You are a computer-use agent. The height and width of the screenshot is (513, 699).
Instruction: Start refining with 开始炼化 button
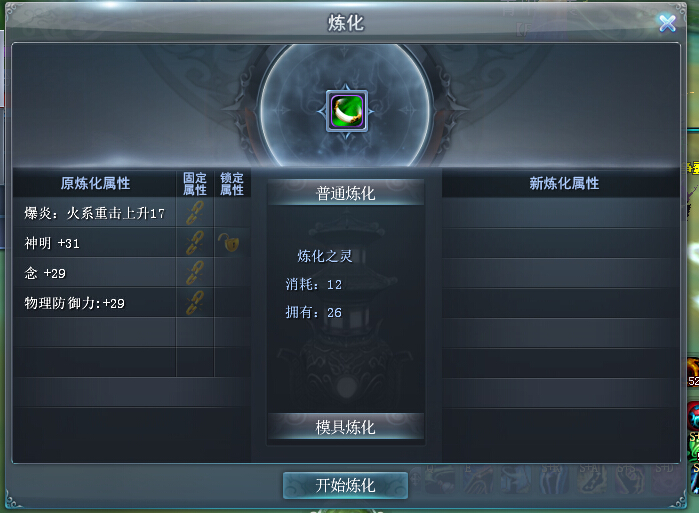[345, 485]
